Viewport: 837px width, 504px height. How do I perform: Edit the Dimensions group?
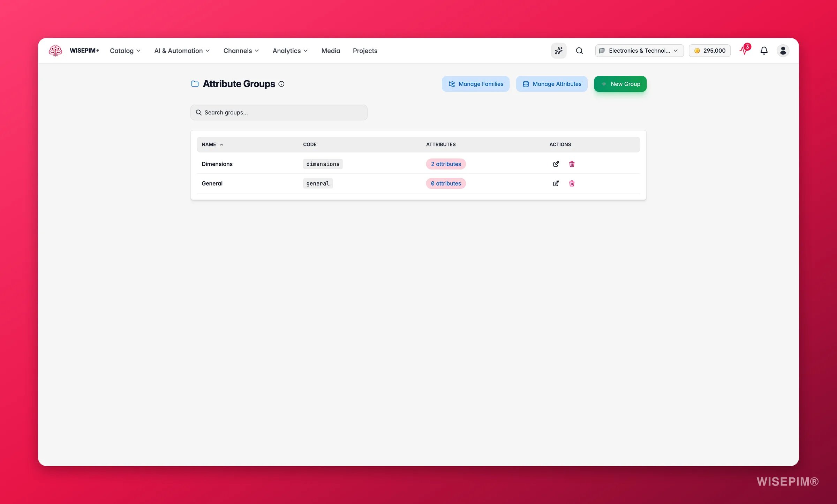click(x=556, y=164)
